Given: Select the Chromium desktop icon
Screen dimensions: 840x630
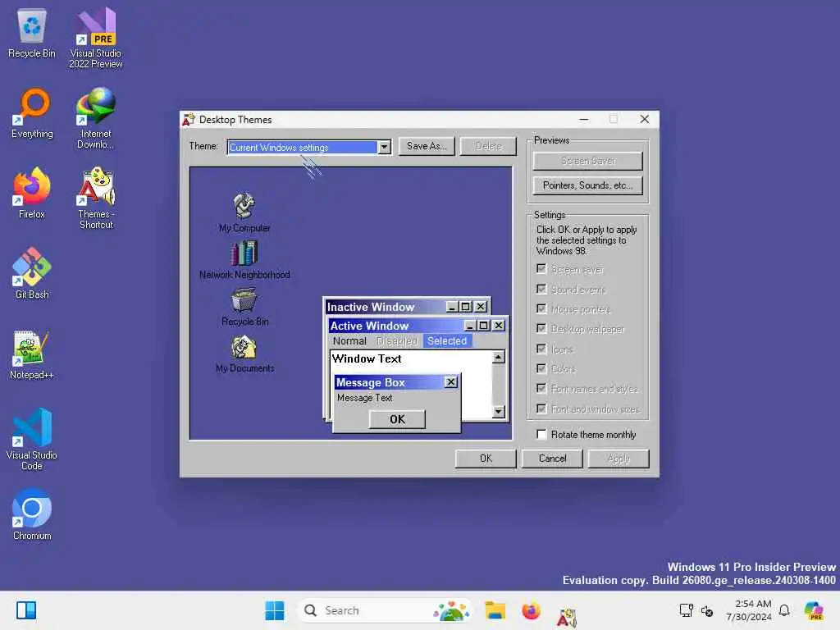Looking at the screenshot, I should (x=32, y=515).
